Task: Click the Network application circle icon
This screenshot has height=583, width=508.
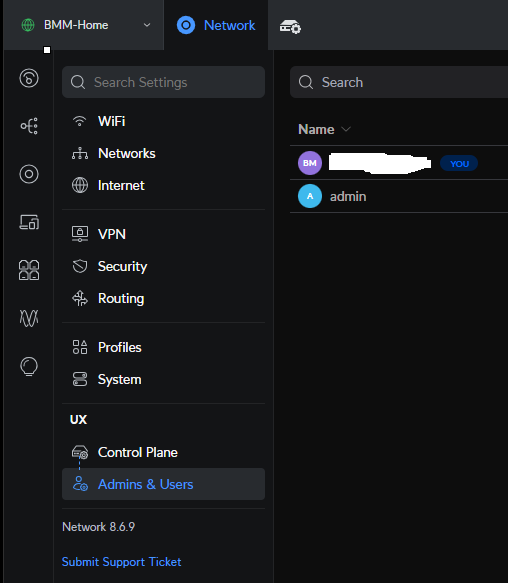Action: [x=186, y=25]
